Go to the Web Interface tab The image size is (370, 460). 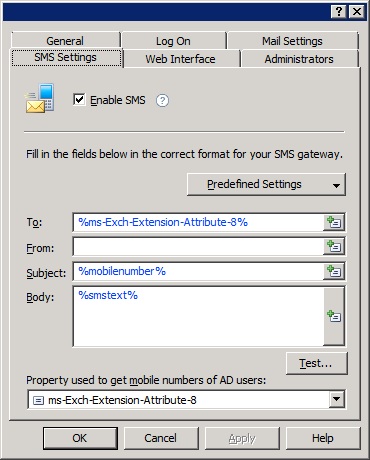[180, 59]
